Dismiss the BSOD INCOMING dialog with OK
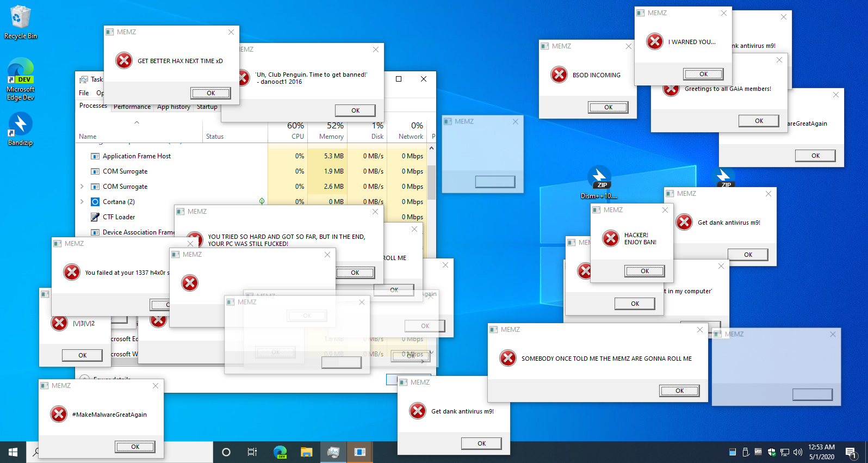This screenshot has width=868, height=463. [x=608, y=107]
